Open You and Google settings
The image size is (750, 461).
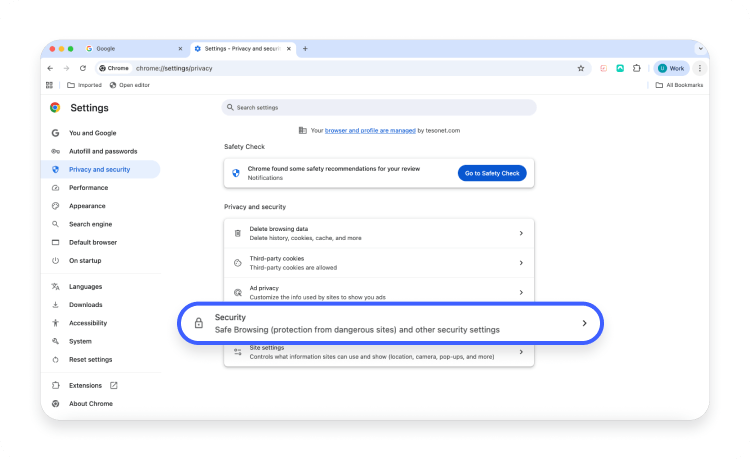point(93,133)
